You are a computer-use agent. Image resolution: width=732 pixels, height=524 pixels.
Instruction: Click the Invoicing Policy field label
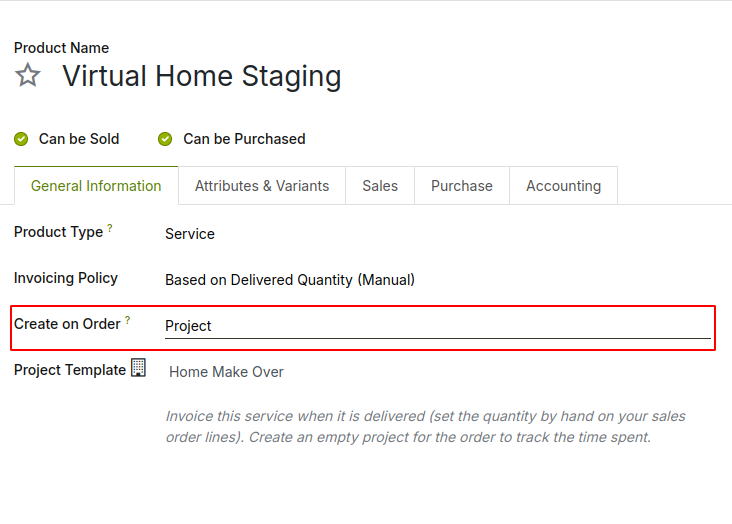pos(66,278)
